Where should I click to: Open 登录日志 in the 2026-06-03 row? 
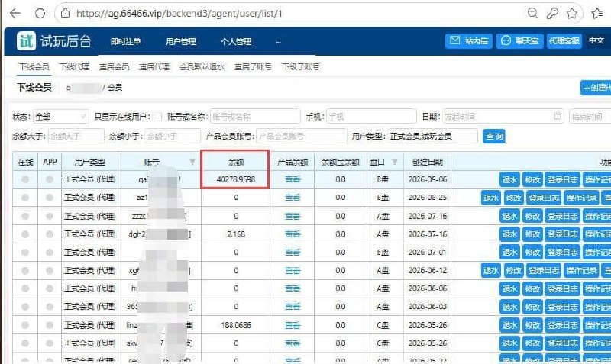pyautogui.click(x=562, y=307)
